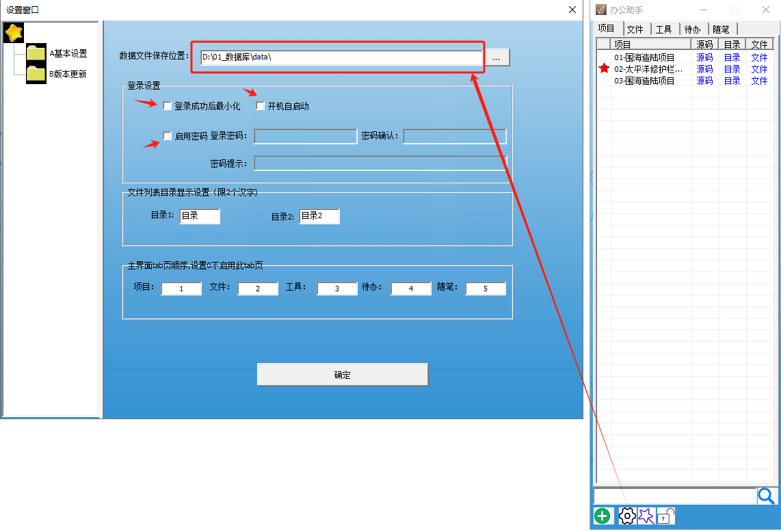Image resolution: width=781 pixels, height=532 pixels.
Task: Open 源码 link for 01-围海造陆项目
Action: tap(704, 57)
